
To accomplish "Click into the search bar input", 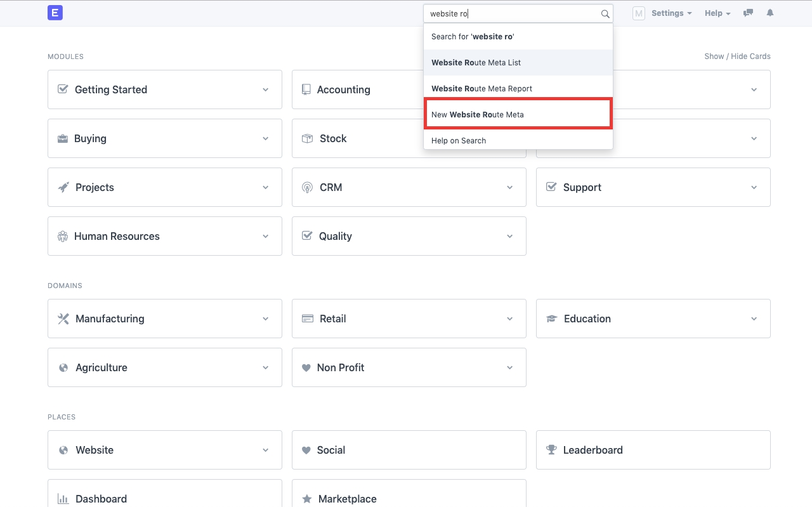I will click(511, 13).
